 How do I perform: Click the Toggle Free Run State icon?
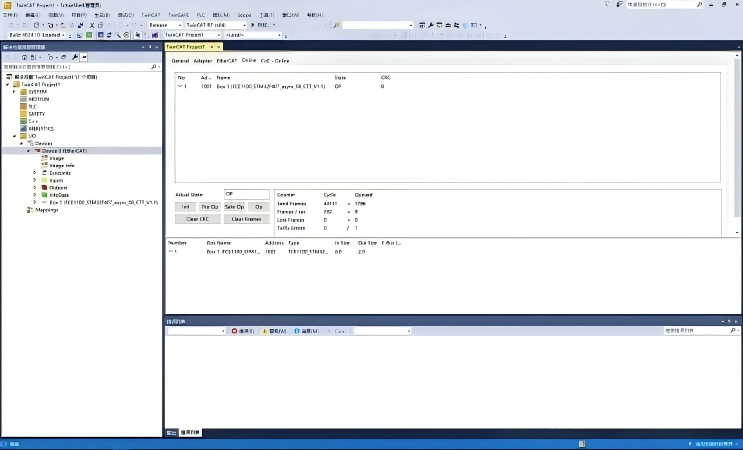coord(126,35)
